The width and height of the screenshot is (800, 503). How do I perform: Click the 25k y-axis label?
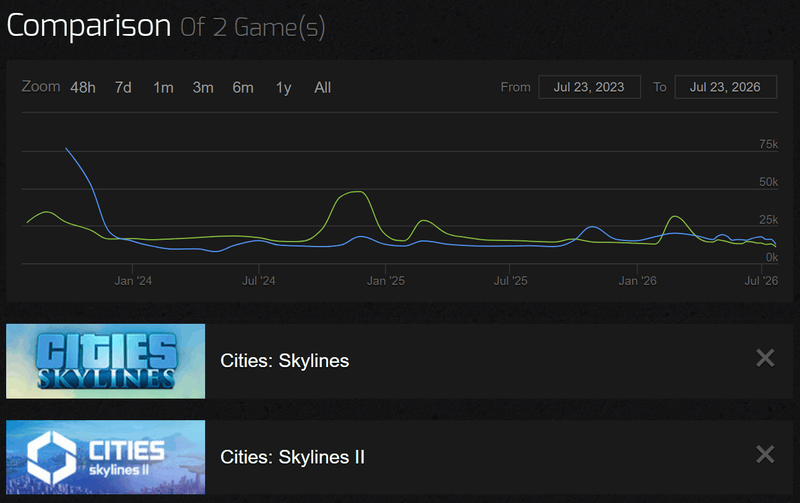(768, 220)
